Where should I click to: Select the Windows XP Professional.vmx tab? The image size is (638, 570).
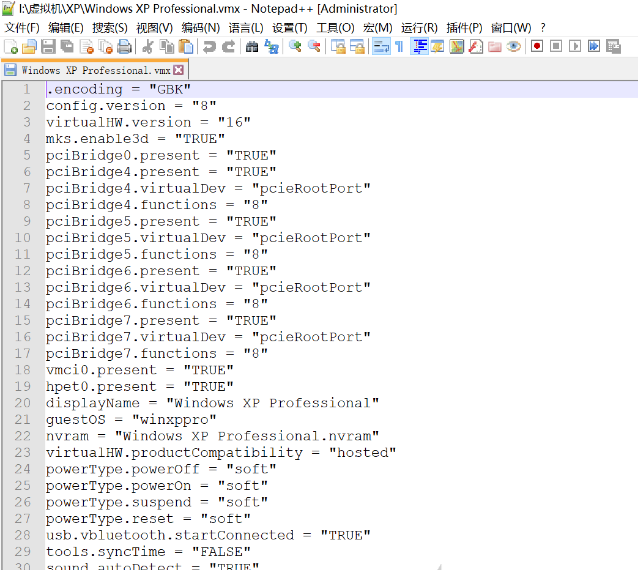(95, 70)
